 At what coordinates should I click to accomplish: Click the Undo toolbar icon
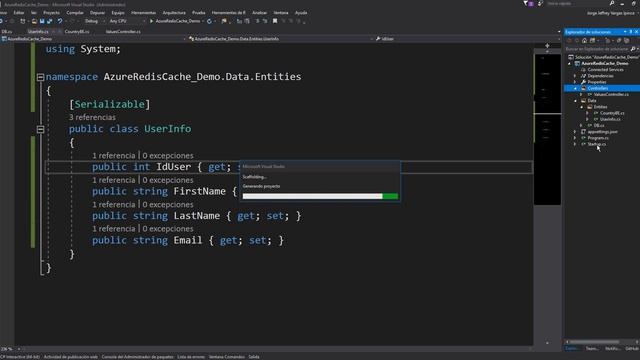coord(60,21)
